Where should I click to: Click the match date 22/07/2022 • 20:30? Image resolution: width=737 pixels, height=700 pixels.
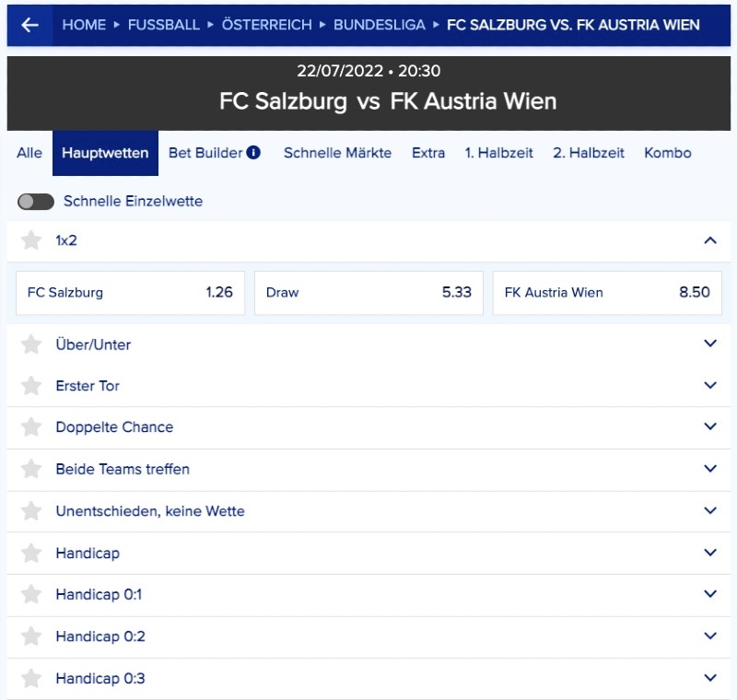click(368, 71)
